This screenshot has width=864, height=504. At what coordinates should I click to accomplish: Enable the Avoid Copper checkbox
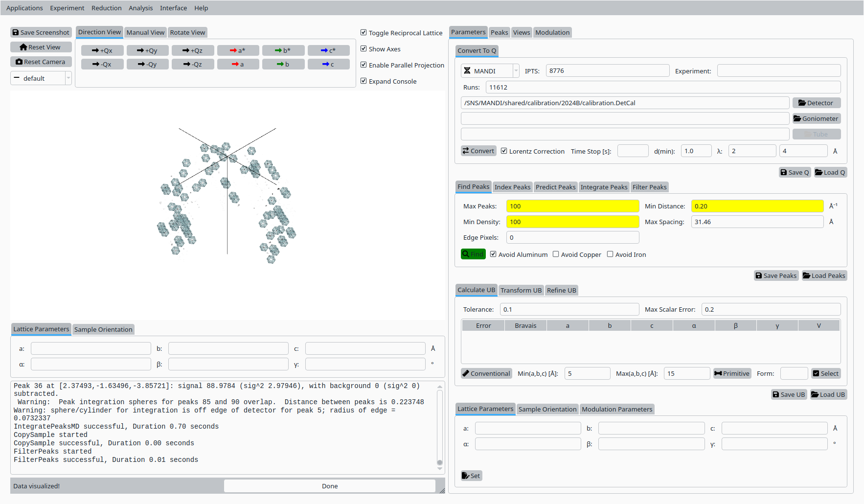click(x=556, y=254)
